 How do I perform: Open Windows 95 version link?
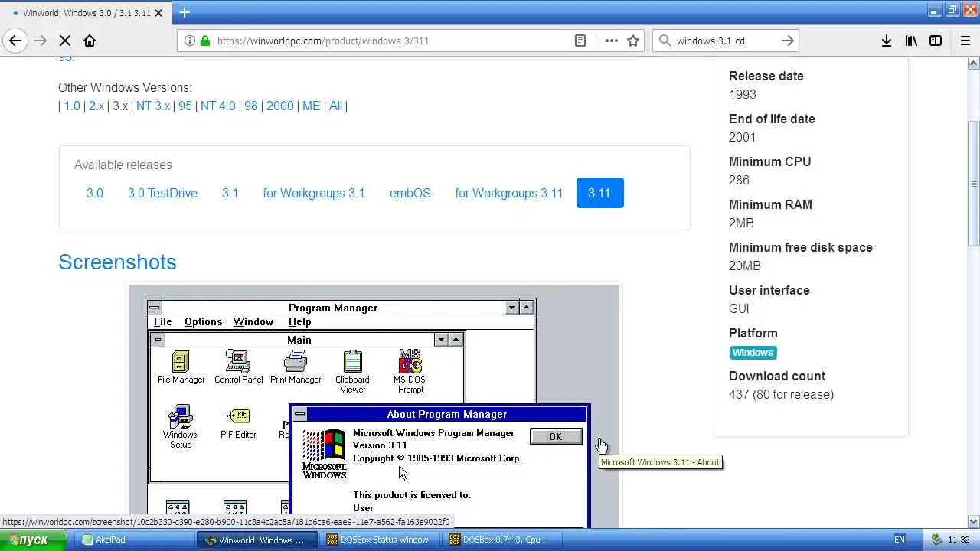click(185, 106)
